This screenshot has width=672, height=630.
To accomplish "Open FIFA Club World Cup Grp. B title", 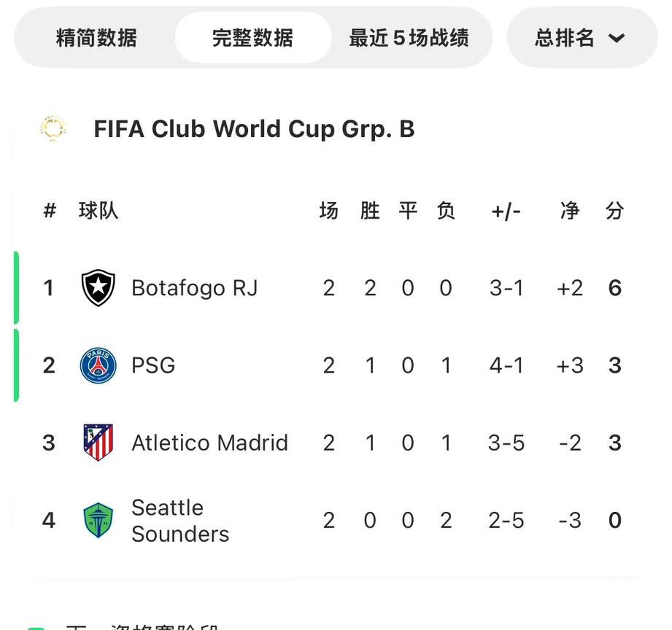I will (x=254, y=129).
